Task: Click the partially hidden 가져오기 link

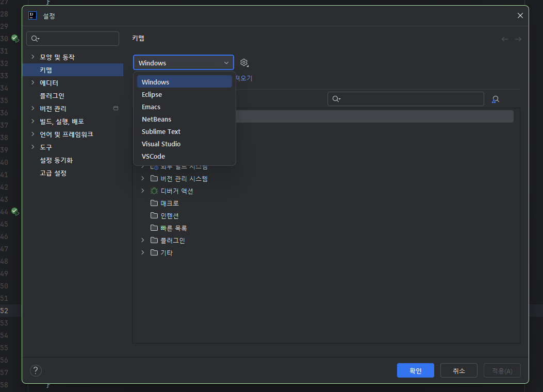Action: [x=244, y=78]
